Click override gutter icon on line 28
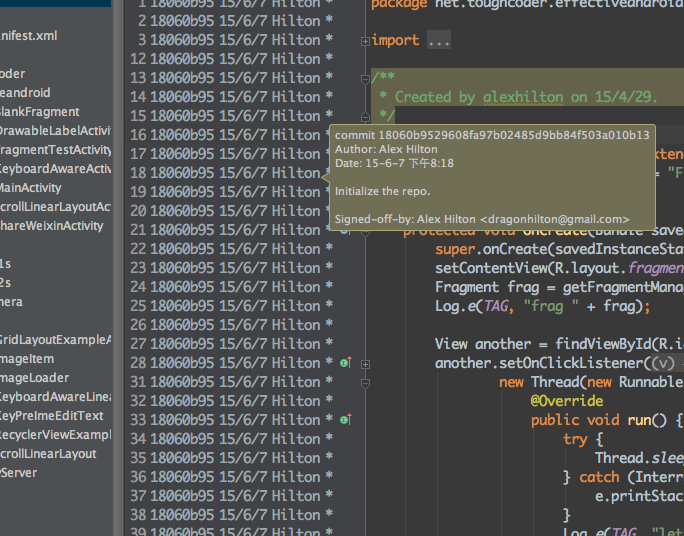Viewport: 684px width, 536px height. coord(346,363)
